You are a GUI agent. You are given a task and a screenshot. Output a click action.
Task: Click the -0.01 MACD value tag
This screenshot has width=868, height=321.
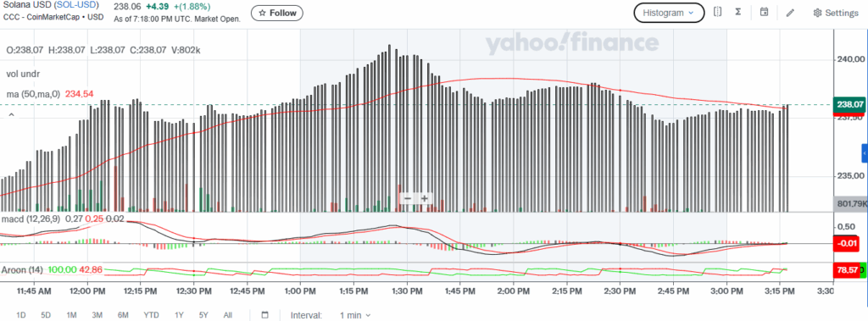pyautogui.click(x=846, y=243)
